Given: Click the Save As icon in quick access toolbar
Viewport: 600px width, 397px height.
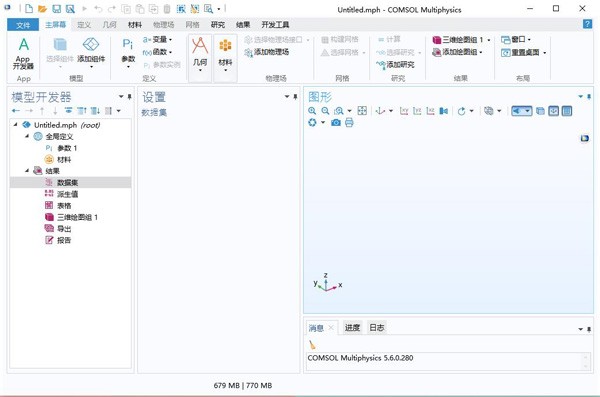Looking at the screenshot, I should (x=70, y=8).
